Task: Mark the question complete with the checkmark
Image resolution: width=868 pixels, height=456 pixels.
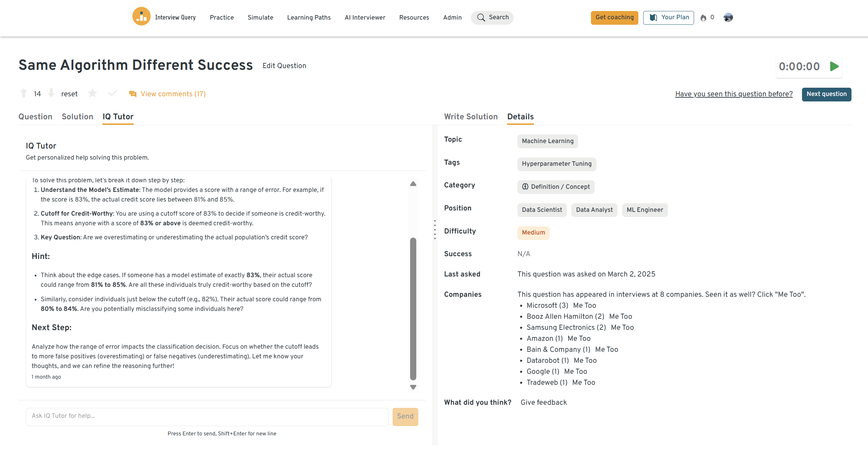Action: point(112,93)
